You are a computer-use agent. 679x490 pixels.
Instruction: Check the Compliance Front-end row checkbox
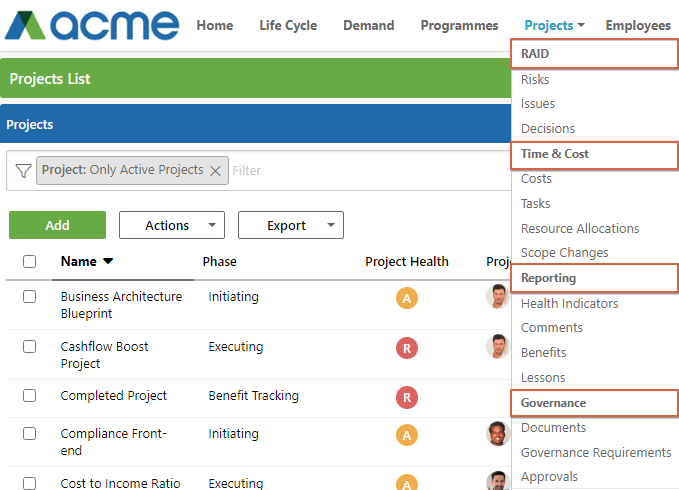click(29, 433)
